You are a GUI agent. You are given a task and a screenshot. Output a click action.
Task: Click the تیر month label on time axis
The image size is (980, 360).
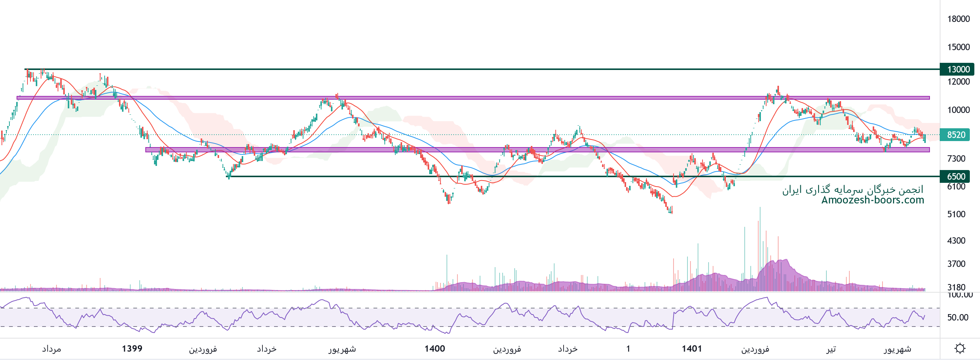tap(831, 349)
